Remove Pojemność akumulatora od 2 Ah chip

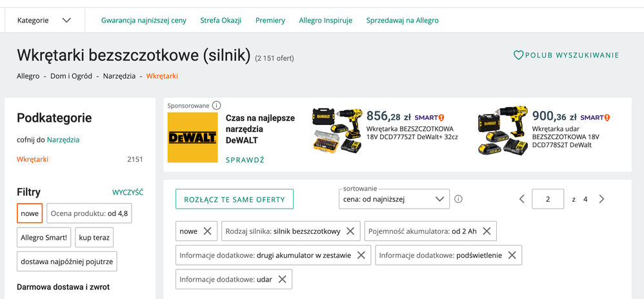point(487,231)
